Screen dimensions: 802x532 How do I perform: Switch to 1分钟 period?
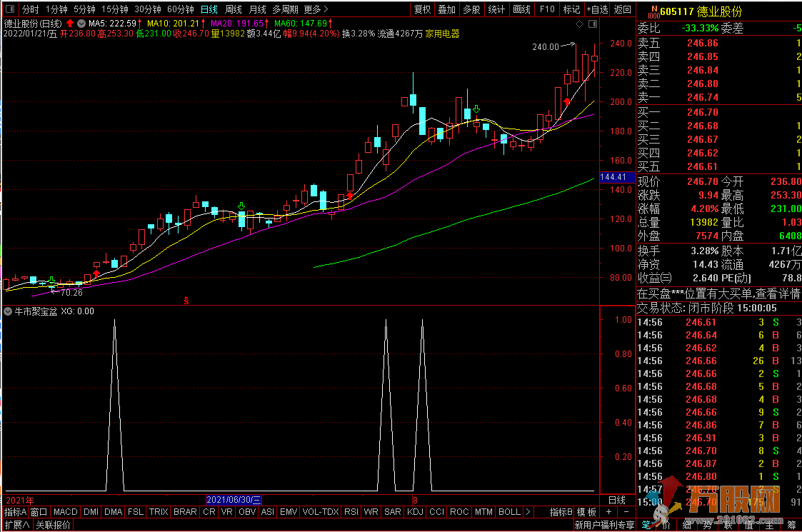(x=56, y=9)
